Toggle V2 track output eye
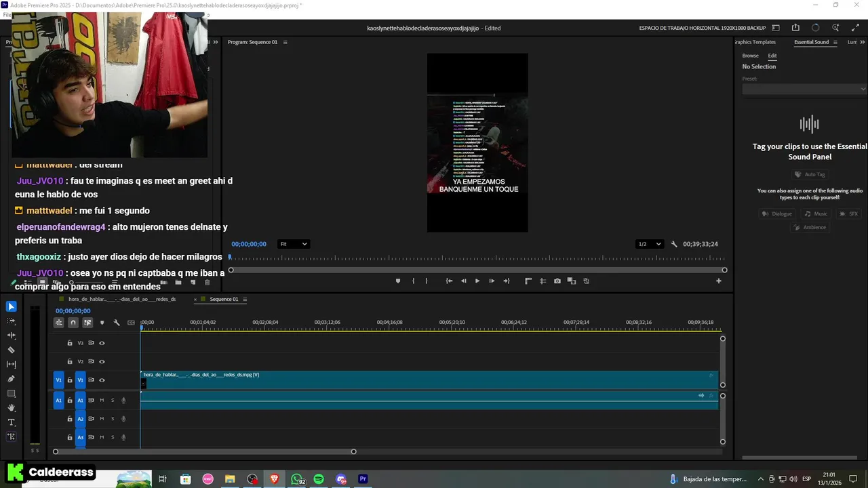This screenshot has height=488, width=868. click(x=102, y=361)
